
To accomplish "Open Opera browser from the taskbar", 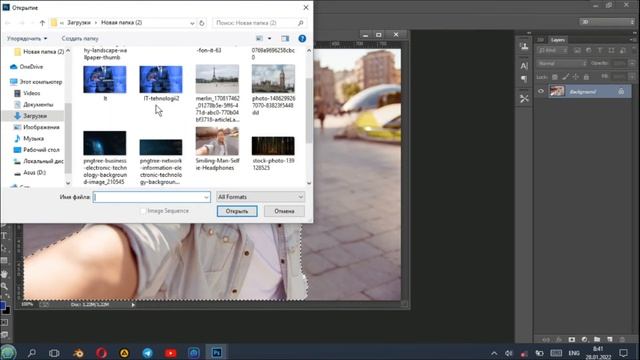I will click(x=102, y=353).
